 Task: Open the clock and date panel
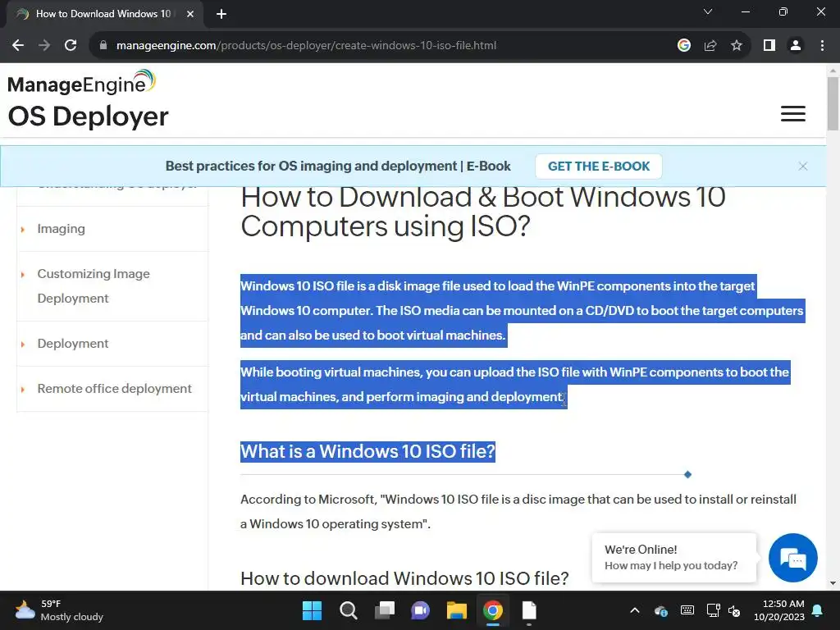[x=779, y=610]
